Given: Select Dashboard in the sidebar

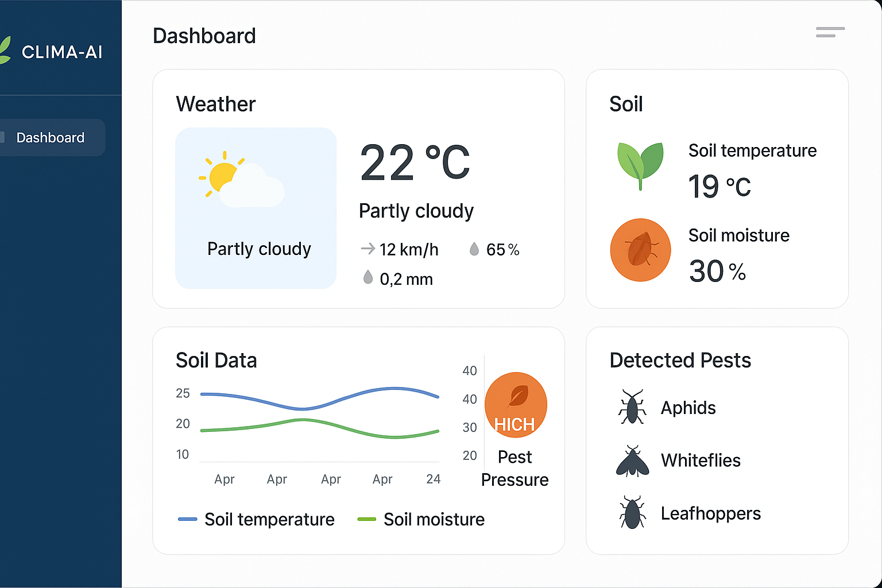Looking at the screenshot, I should (x=50, y=137).
